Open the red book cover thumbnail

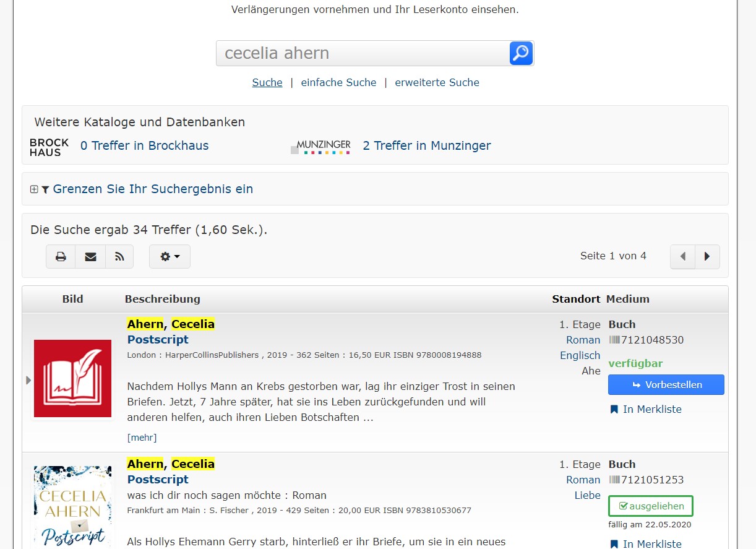[x=72, y=378]
